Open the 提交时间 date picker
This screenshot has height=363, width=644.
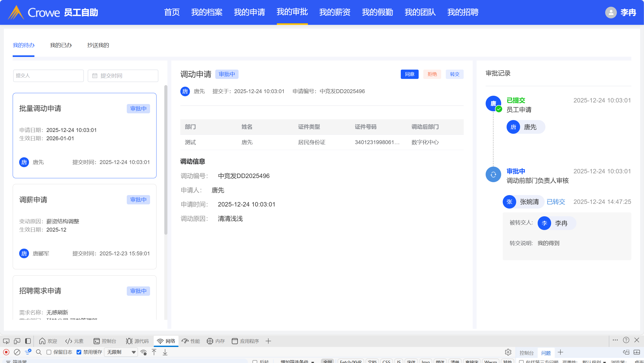123,76
